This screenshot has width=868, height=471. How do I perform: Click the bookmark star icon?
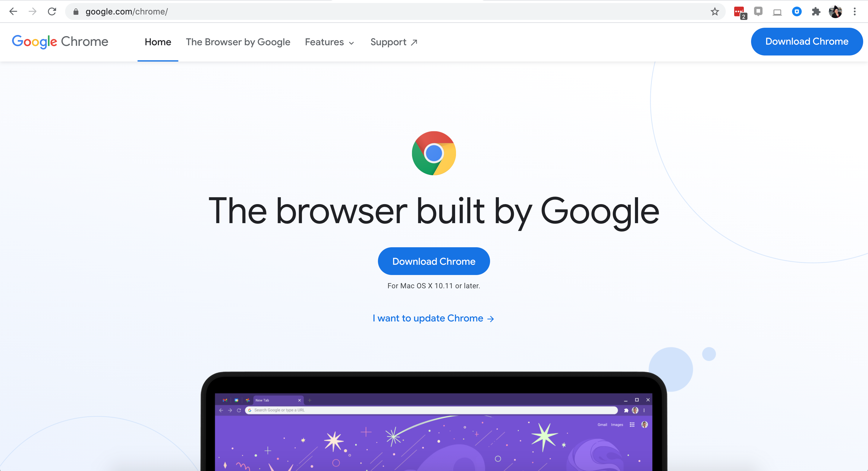pos(715,11)
